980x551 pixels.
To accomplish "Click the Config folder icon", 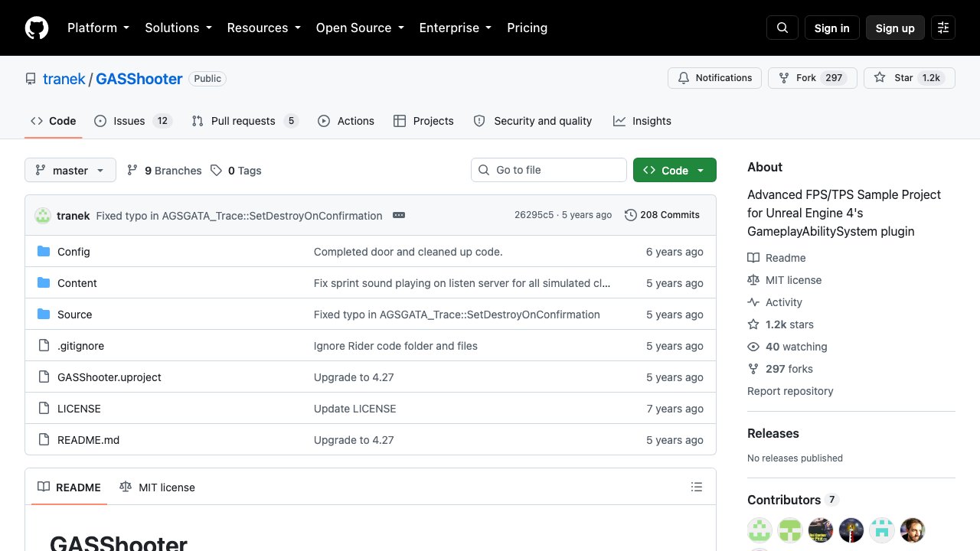I will coord(44,252).
